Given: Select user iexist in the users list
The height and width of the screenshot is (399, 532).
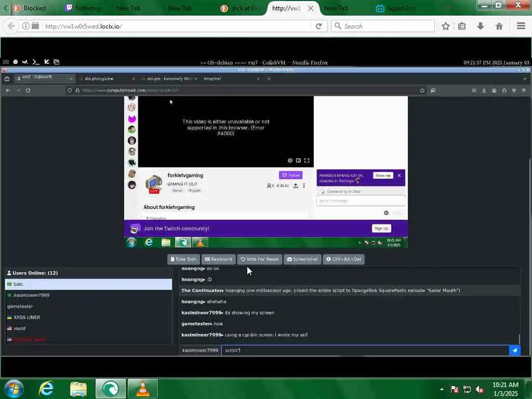Looking at the screenshot, I should [x=88, y=328].
